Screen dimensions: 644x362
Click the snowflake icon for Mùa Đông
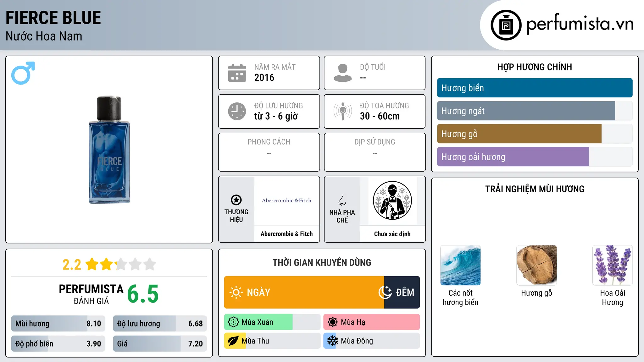tap(333, 341)
